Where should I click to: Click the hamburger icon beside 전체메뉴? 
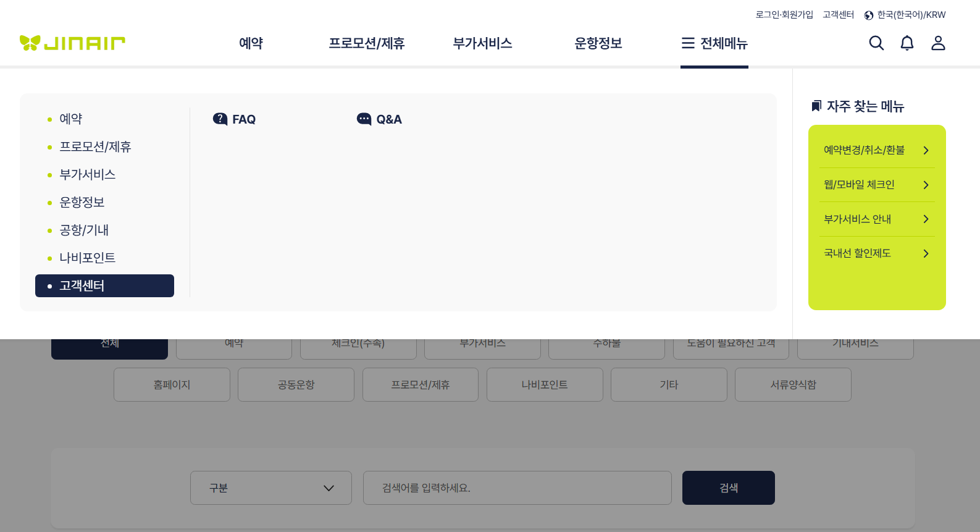688,43
